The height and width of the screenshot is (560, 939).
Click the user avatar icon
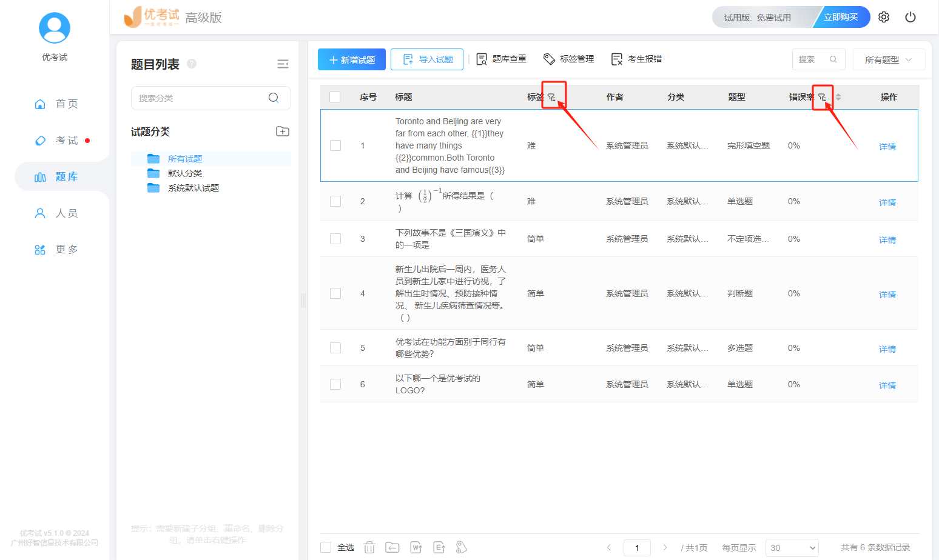55,28
